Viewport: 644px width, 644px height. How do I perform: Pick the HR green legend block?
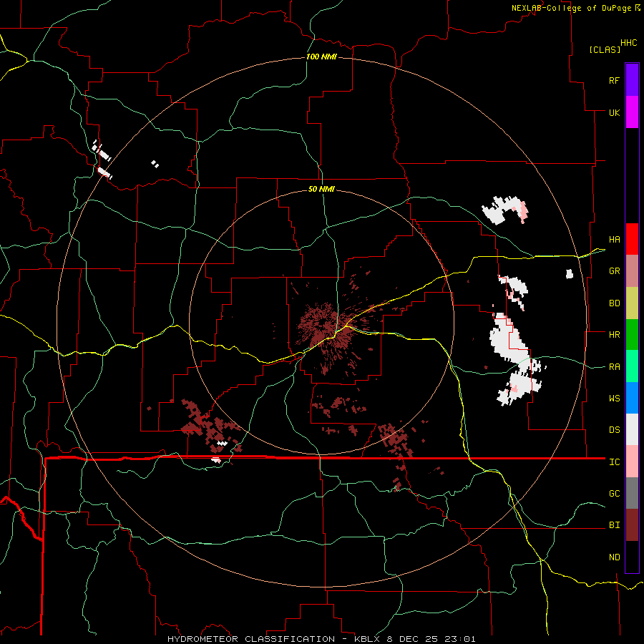coord(632,335)
